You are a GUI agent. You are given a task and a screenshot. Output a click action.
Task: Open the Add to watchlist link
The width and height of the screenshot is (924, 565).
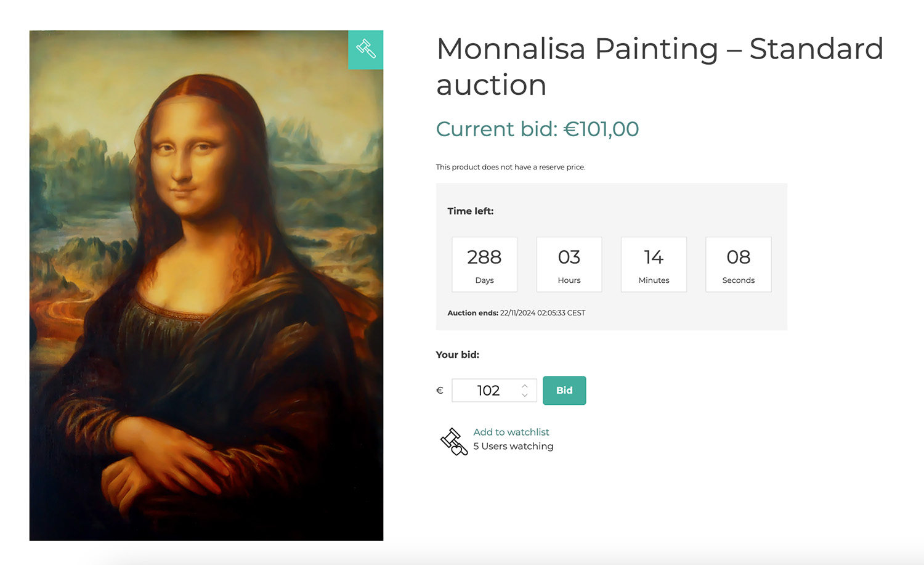[511, 432]
